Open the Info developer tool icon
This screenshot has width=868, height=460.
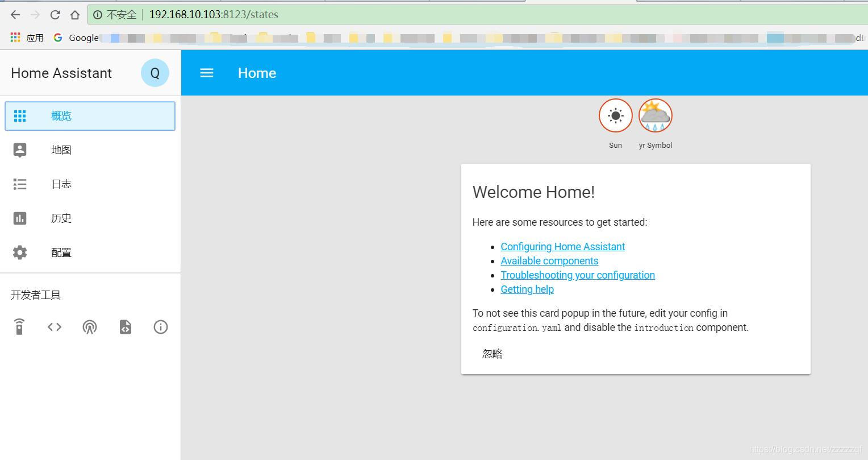161,327
